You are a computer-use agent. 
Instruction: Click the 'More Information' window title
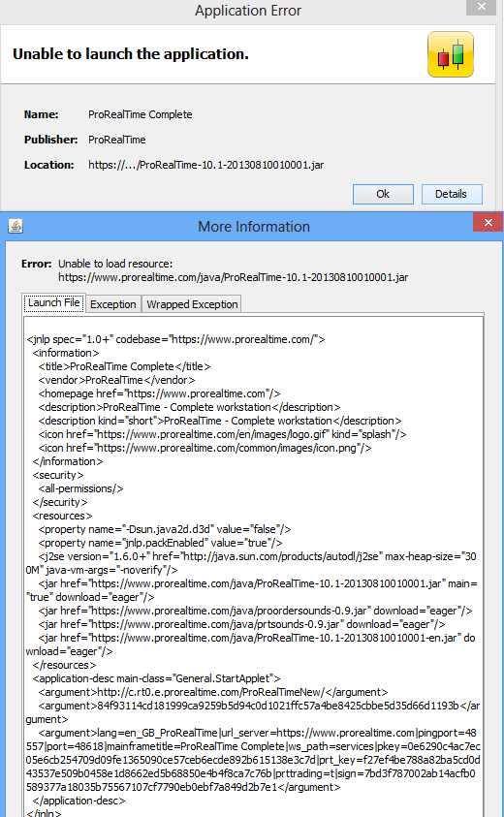coord(254,227)
